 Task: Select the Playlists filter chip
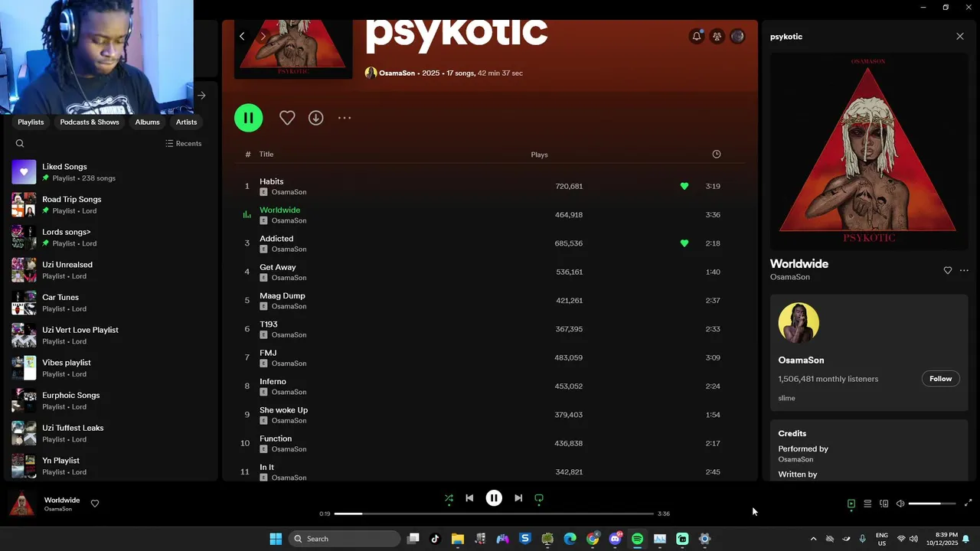(31, 122)
